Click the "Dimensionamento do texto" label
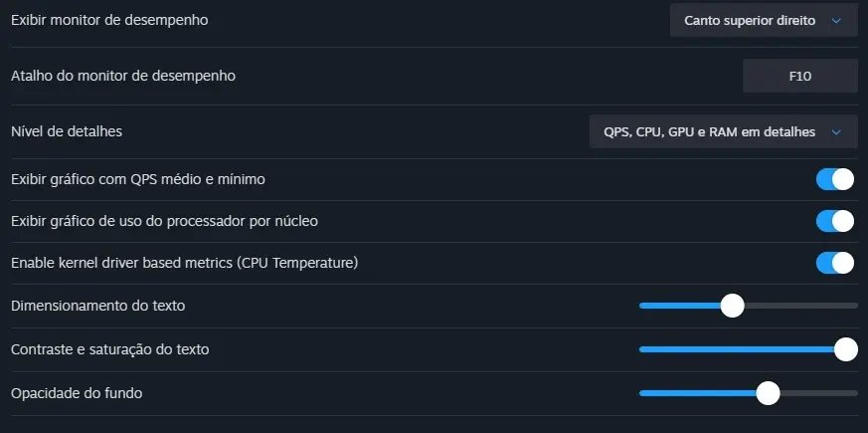This screenshot has width=868, height=433. click(x=97, y=306)
